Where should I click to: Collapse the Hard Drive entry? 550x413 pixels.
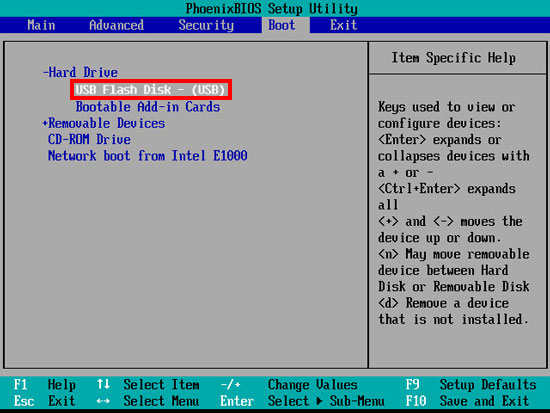click(80, 72)
